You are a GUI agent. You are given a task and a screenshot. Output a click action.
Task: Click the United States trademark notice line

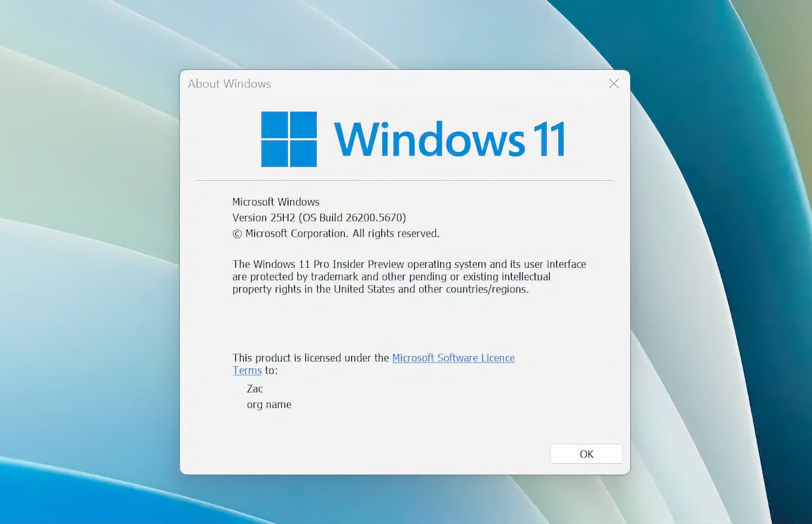click(x=380, y=290)
